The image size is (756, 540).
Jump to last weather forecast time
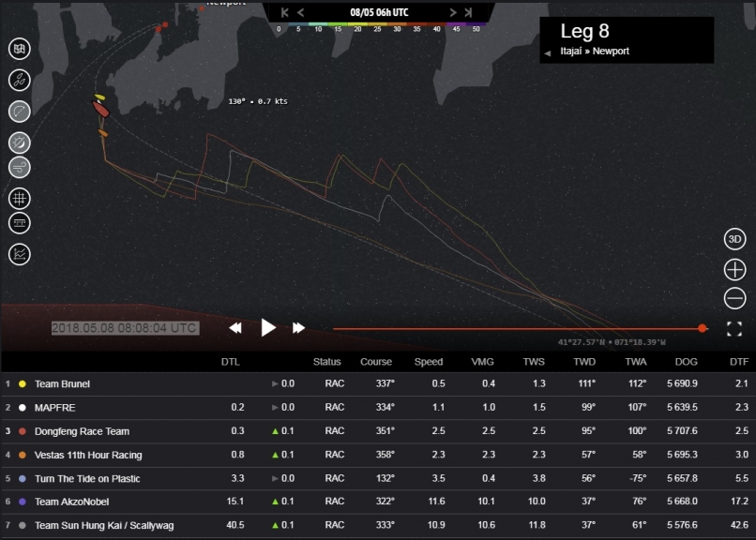(x=468, y=12)
